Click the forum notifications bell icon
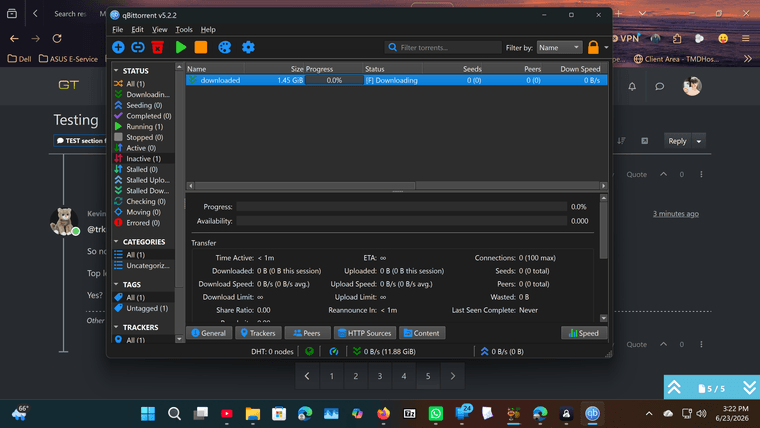The width and height of the screenshot is (760, 428). click(632, 86)
